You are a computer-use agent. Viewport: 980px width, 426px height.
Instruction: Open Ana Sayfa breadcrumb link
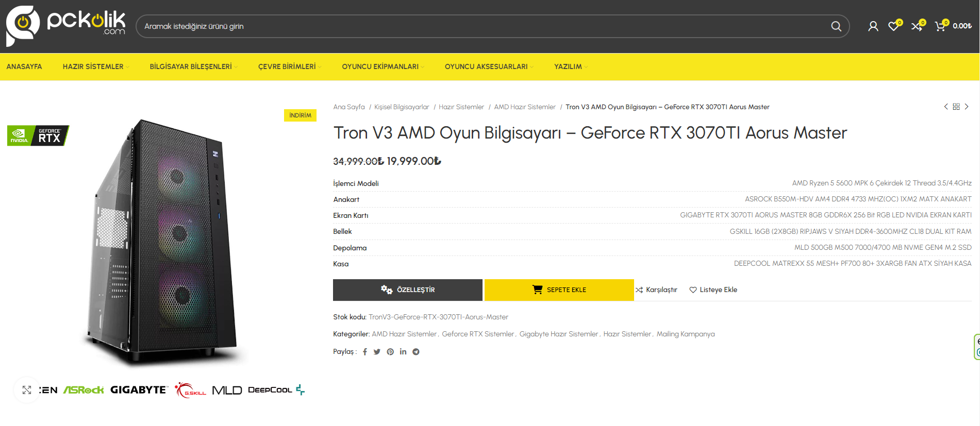click(349, 107)
